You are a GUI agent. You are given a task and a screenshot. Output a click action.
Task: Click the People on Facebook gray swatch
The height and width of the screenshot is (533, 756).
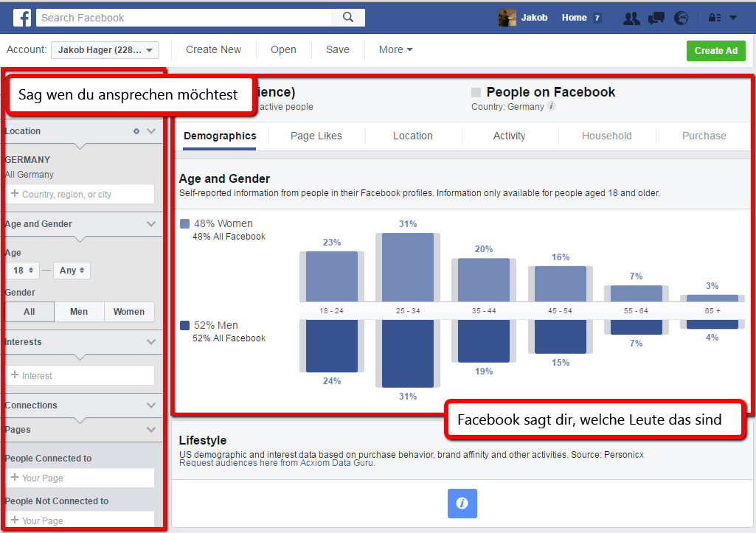pyautogui.click(x=476, y=93)
